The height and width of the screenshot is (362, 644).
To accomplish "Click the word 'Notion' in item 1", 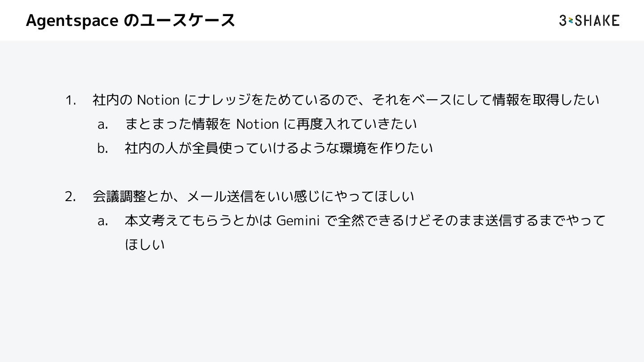I will [158, 100].
